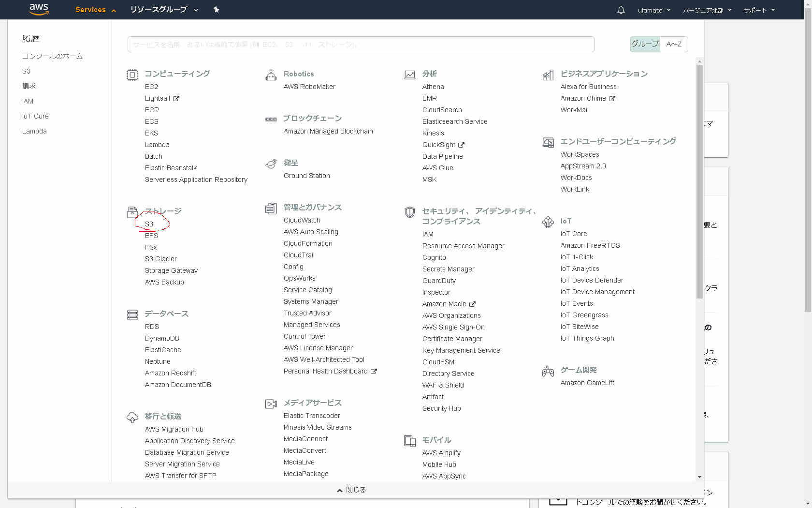Click the 衛星 satellite category icon
Screen dimensions: 812x508
pyautogui.click(x=271, y=164)
